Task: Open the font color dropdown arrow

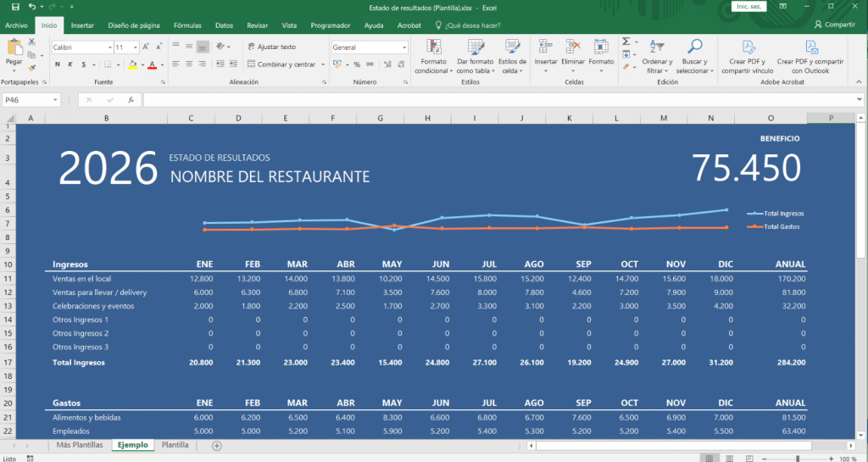Action: 162,64
